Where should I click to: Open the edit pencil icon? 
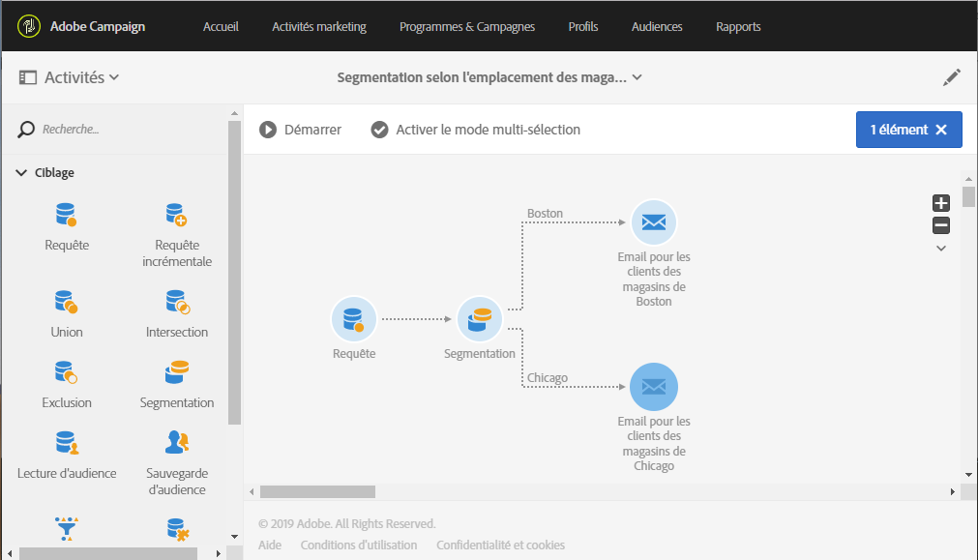(x=952, y=77)
